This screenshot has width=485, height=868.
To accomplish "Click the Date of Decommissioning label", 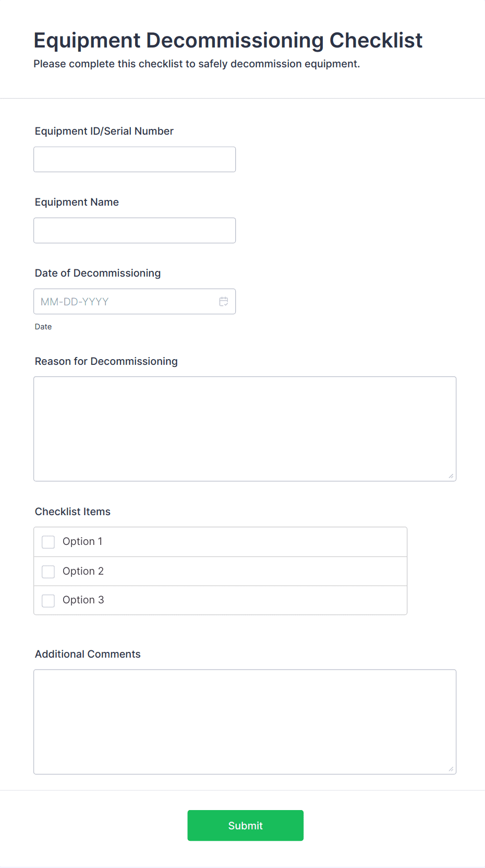I will (98, 274).
